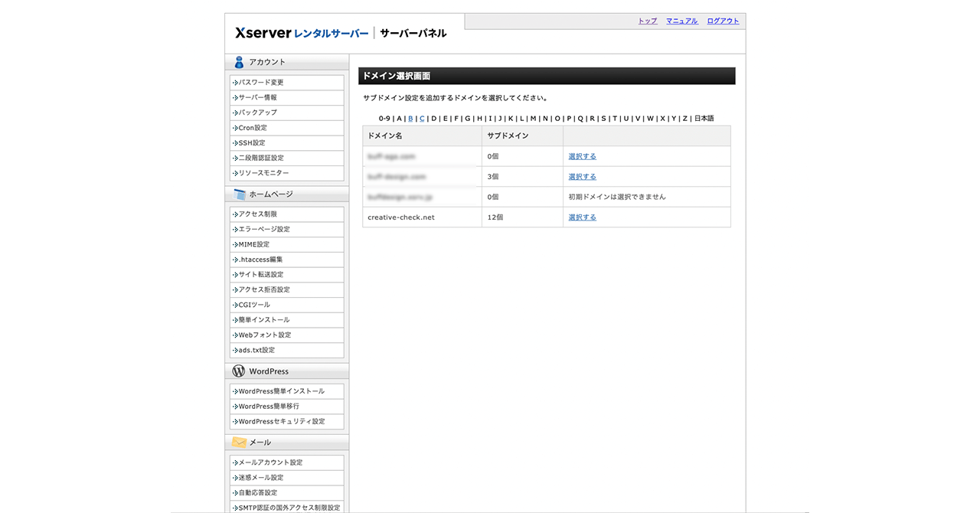This screenshot has width=980, height=513.
Task: Click the Xserver logo in header
Action: point(263,33)
